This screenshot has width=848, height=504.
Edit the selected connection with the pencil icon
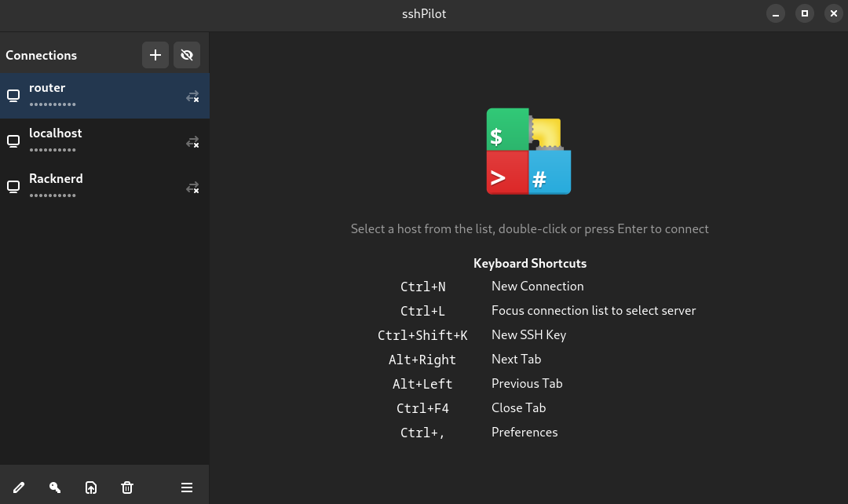pos(19,488)
